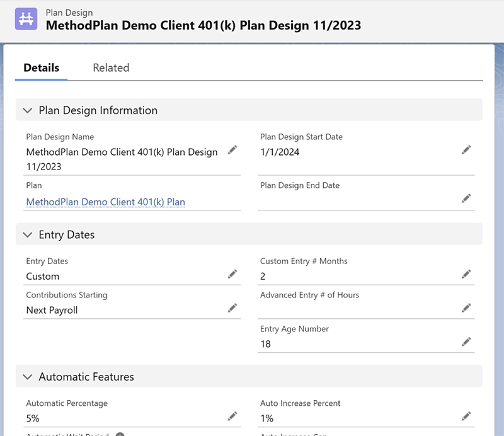Image resolution: width=504 pixels, height=436 pixels.
Task: Edit Custom Entry # Months pencil icon
Action: (x=466, y=273)
